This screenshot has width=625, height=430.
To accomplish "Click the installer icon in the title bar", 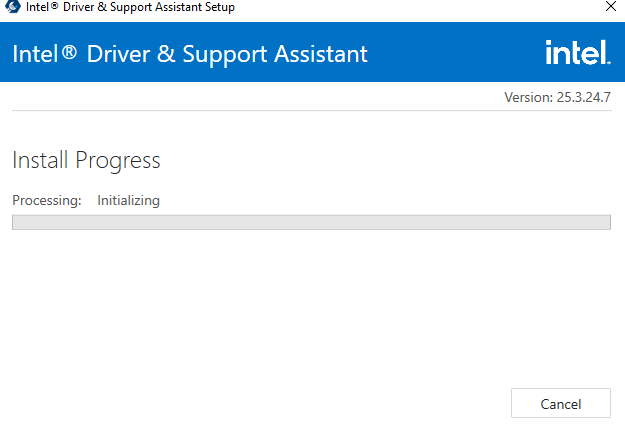I will pos(13,7).
